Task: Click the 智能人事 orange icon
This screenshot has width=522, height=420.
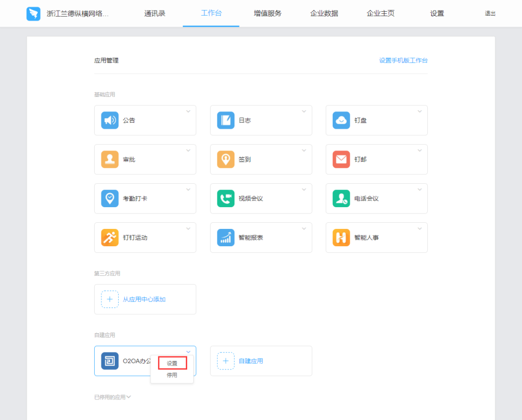Action: pos(341,237)
